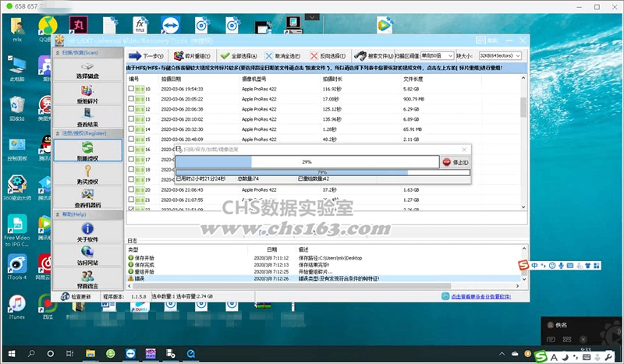Click the red 停止 stop button
Viewport: 624px width, 364px height.
[456, 162]
